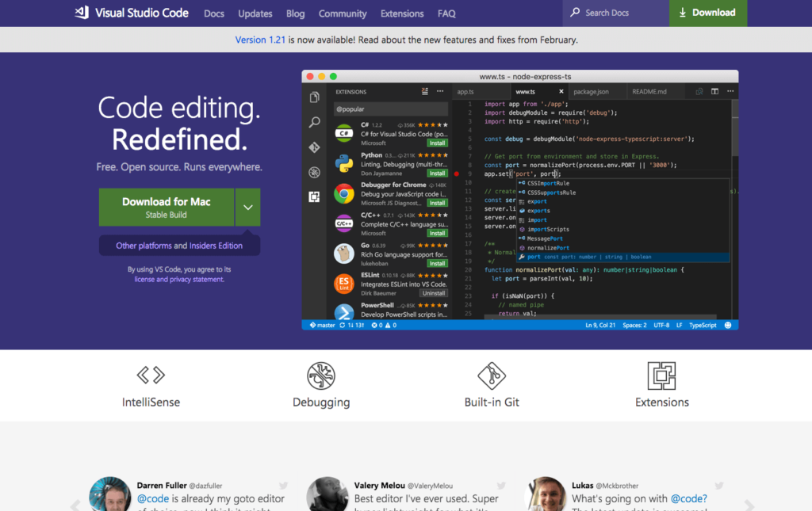Screen dimensions: 812x511
Task: Click the split editor icon above the code
Action: [713, 91]
